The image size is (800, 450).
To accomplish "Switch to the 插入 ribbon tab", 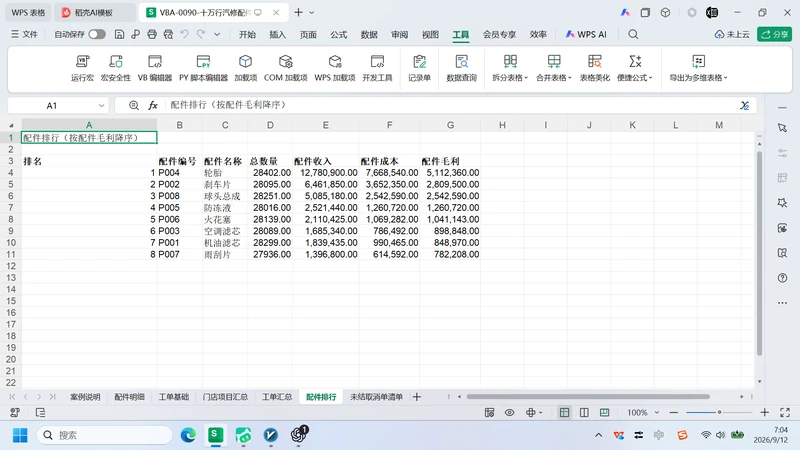I will [x=278, y=34].
